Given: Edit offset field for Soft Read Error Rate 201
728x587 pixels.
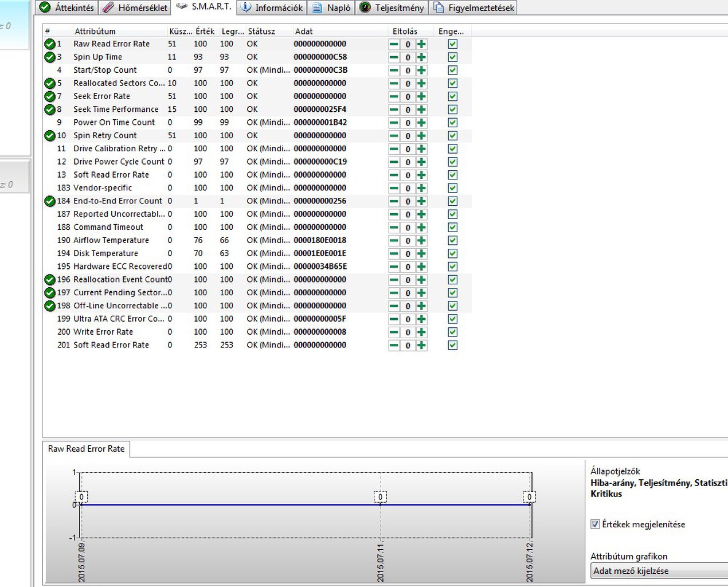Looking at the screenshot, I should (x=408, y=346).
